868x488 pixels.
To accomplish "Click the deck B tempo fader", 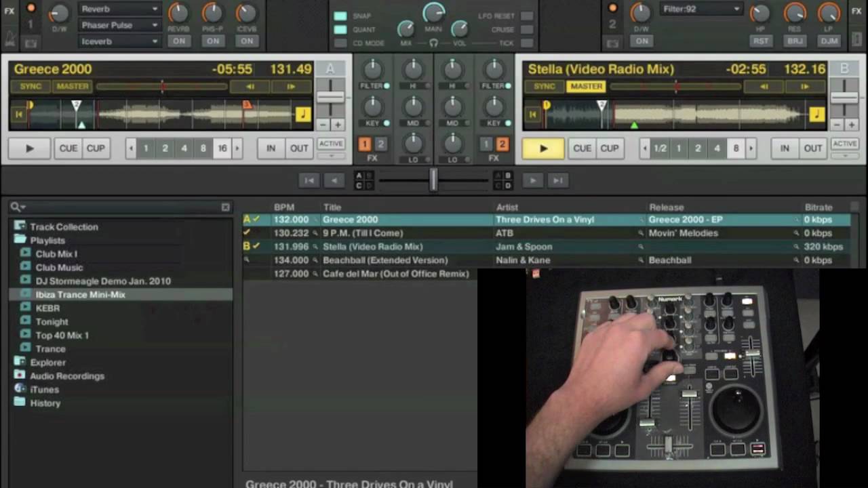I will tap(845, 97).
